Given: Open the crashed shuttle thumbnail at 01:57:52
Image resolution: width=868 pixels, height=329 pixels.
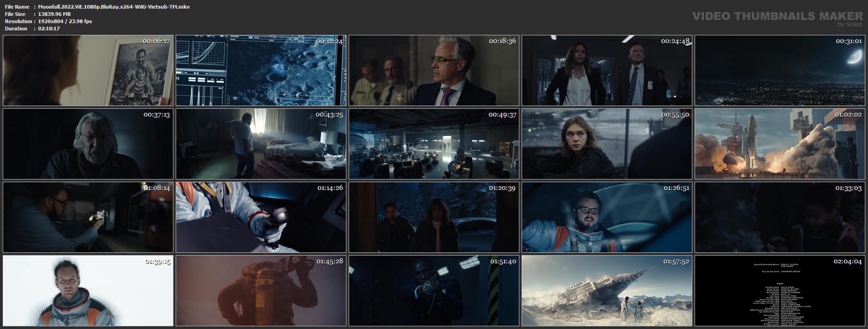Looking at the screenshot, I should tap(607, 291).
